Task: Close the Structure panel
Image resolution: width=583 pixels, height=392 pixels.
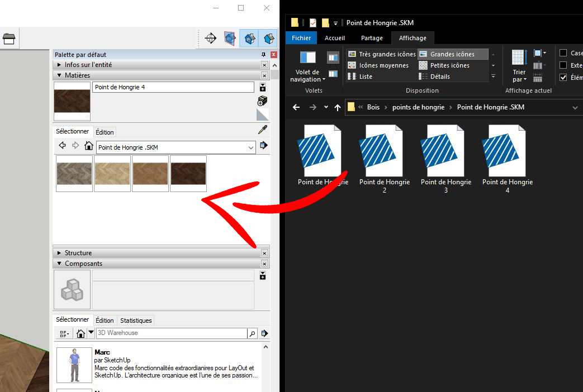Action: 264,253
